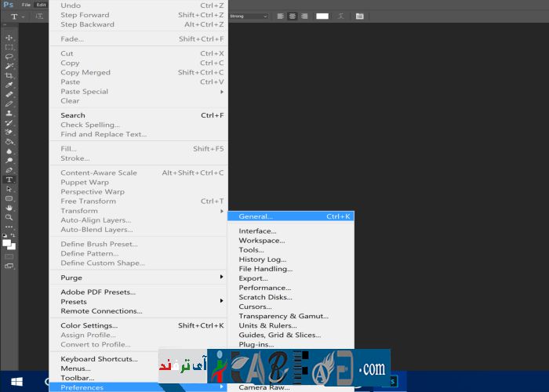
Task: Open the anti-aliasing Strong dropdown
Action: 247,16
